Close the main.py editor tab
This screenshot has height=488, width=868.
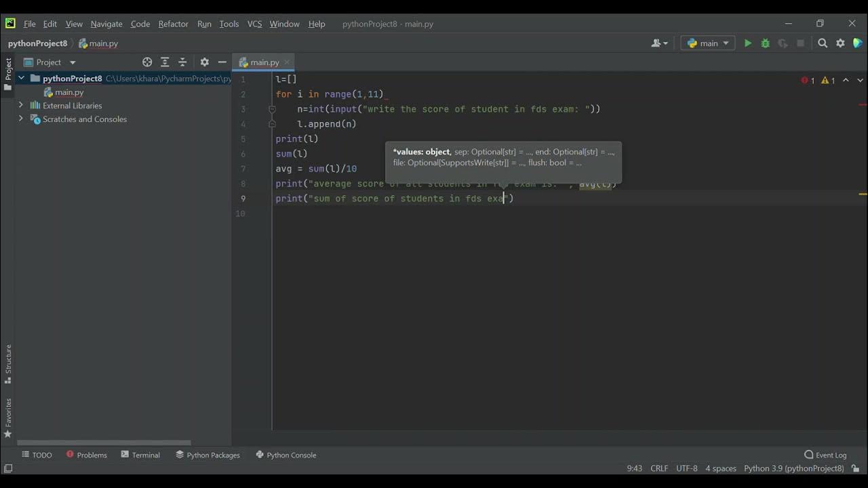click(x=287, y=62)
